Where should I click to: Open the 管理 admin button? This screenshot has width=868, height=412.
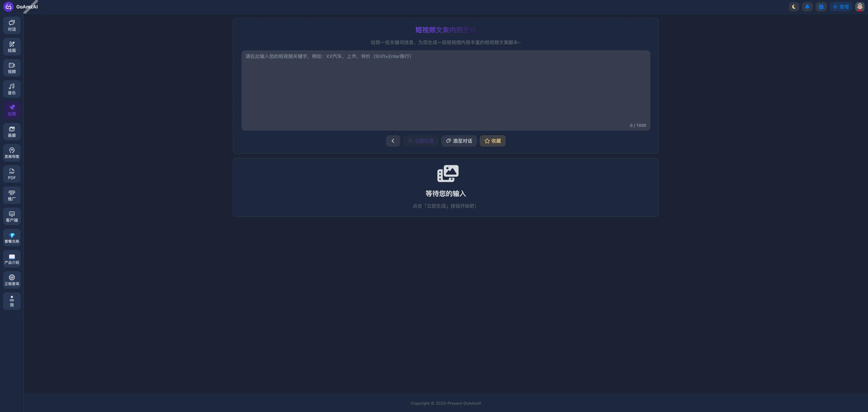(841, 7)
